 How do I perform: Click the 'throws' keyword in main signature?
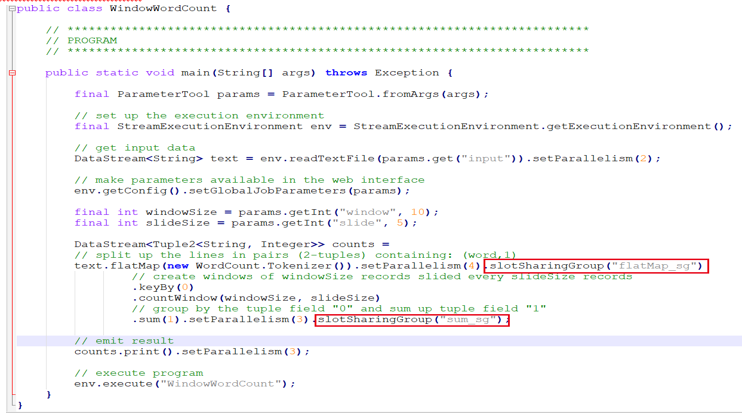(x=346, y=73)
